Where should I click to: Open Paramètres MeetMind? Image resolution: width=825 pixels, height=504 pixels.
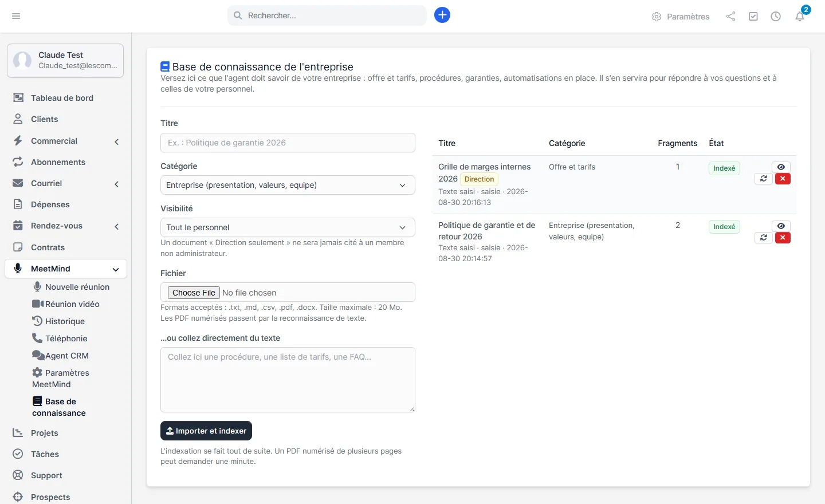pyautogui.click(x=61, y=379)
